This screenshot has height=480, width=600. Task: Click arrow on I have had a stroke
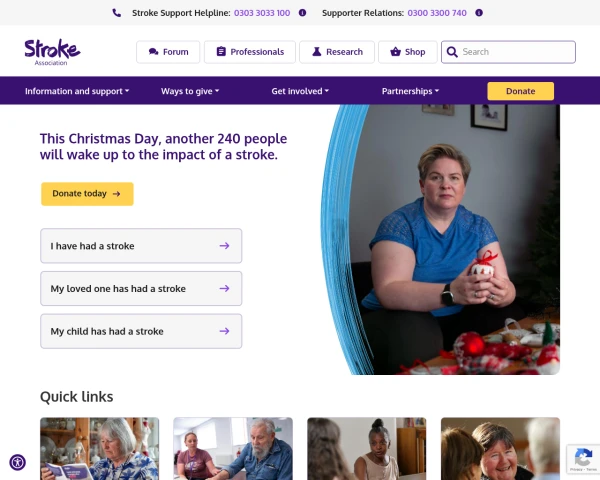(x=224, y=246)
